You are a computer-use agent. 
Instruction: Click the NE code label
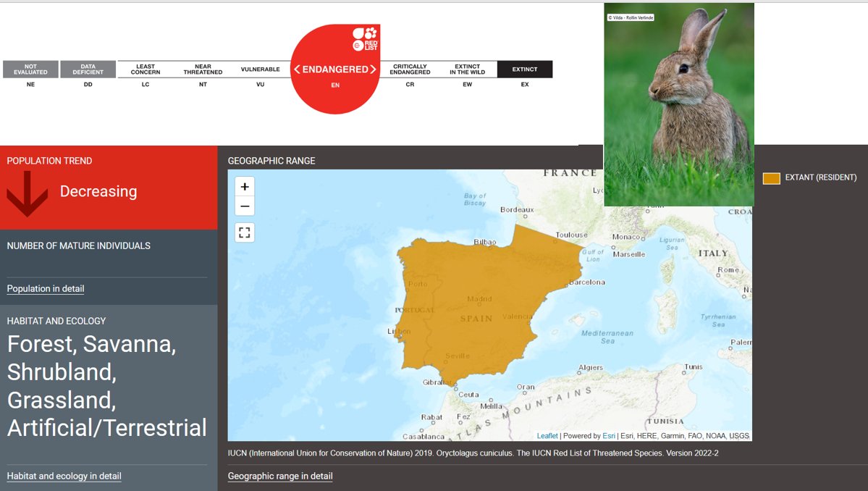tap(30, 85)
